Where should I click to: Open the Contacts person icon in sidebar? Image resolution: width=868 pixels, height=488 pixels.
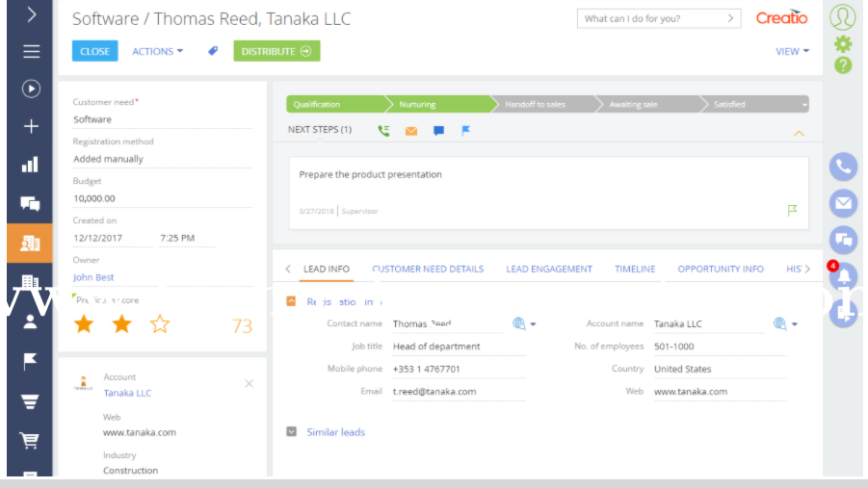31,321
